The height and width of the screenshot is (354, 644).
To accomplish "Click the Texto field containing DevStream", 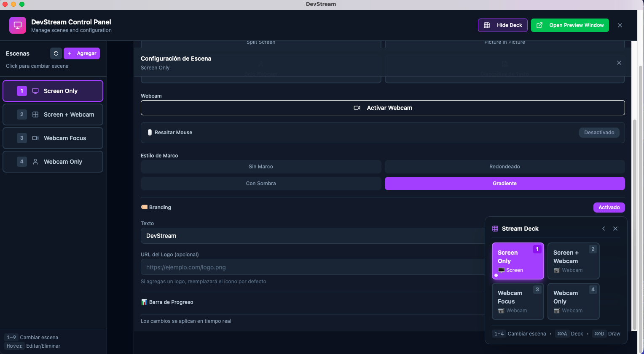I will pos(312,236).
